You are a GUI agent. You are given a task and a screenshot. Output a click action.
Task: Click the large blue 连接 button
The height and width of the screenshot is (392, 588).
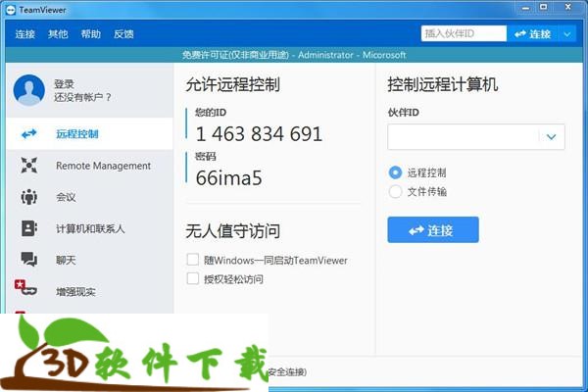433,230
